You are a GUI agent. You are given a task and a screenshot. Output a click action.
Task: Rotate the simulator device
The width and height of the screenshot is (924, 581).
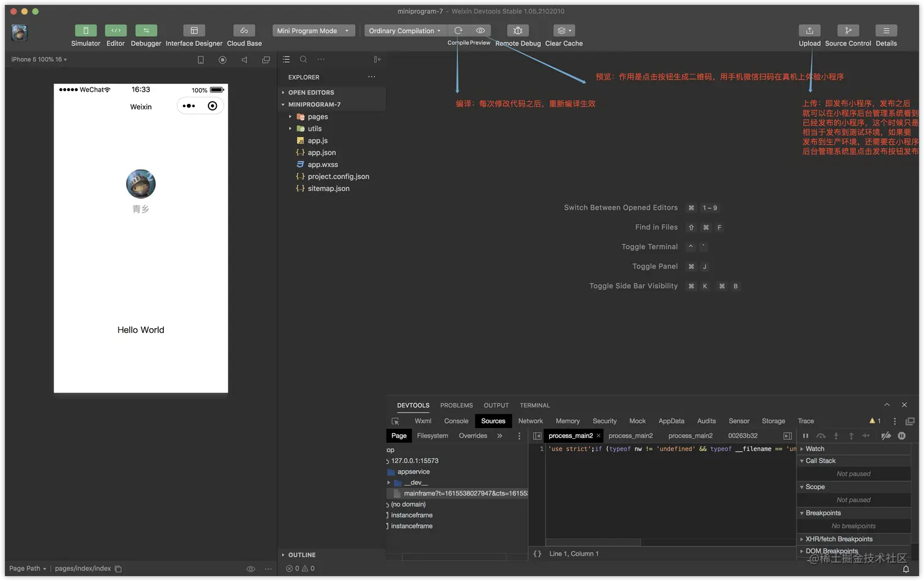[x=200, y=60]
